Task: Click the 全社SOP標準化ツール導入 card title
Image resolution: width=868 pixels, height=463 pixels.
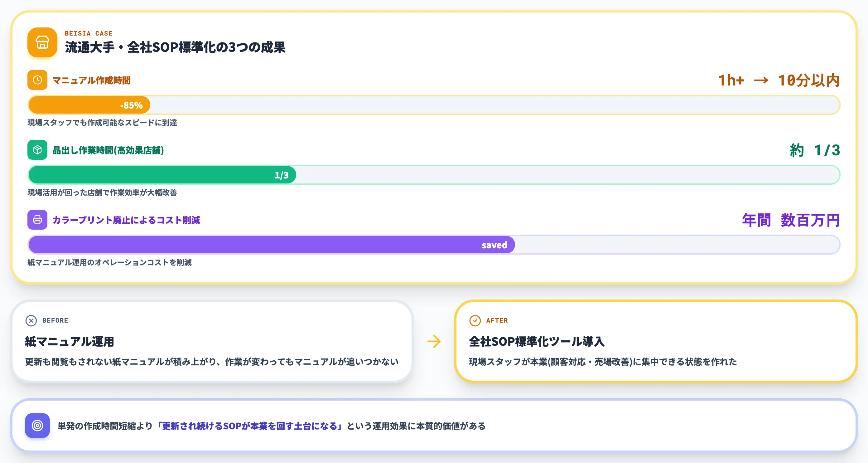Action: [x=537, y=342]
